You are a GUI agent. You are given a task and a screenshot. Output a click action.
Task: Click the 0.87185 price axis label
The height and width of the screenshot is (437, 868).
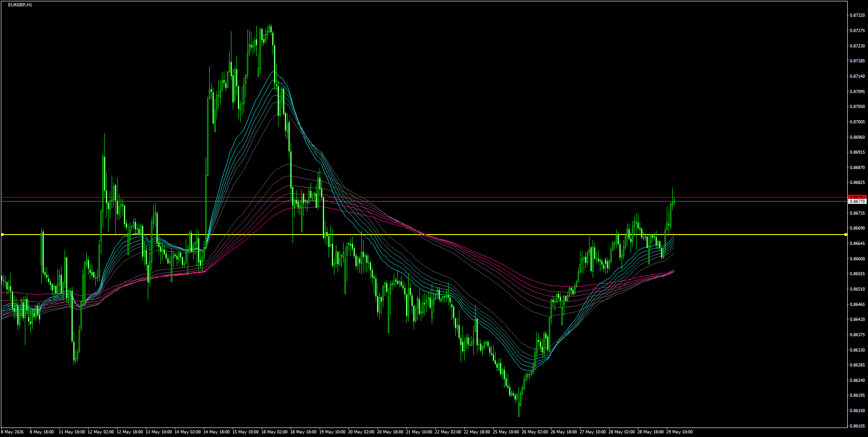point(858,61)
